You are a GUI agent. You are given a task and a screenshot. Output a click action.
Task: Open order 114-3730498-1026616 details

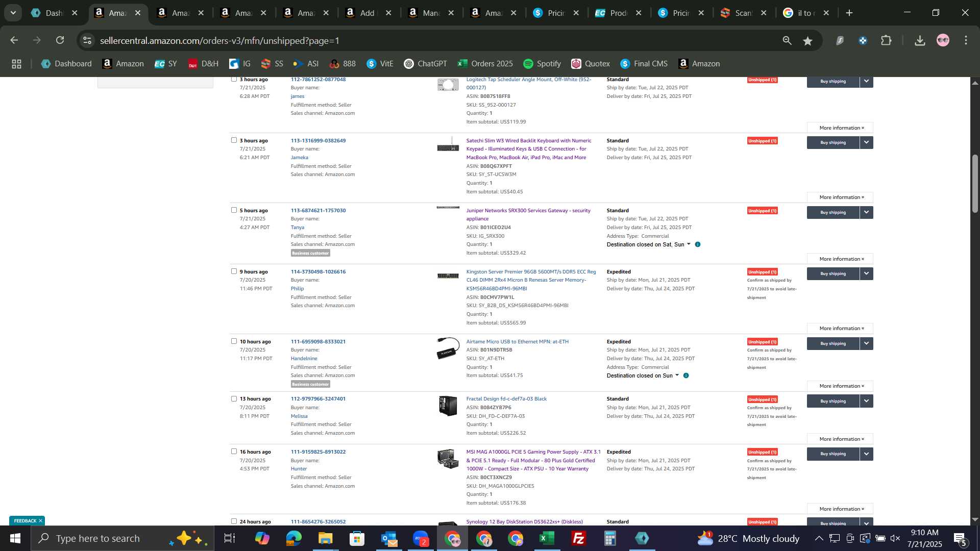318,271
